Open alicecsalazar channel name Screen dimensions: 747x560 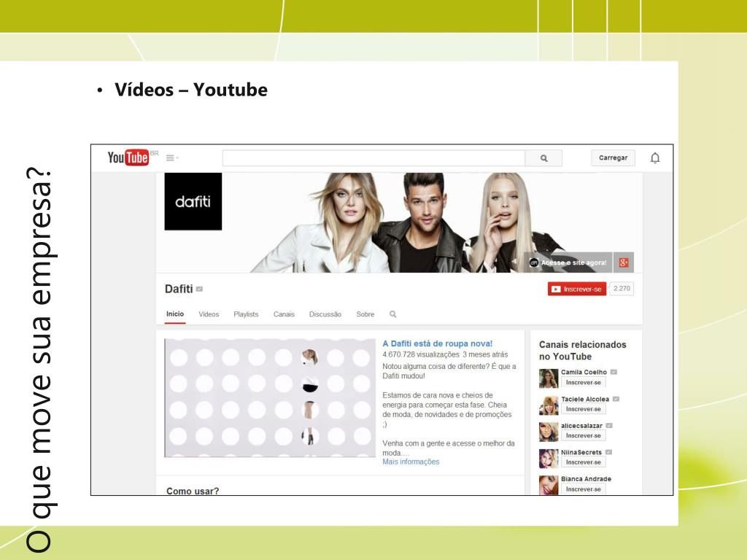[x=581, y=426]
